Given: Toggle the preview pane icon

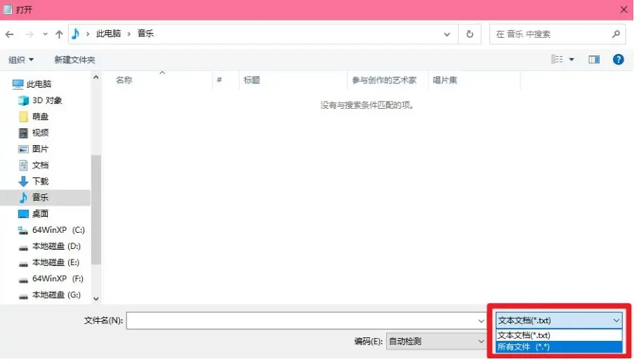Looking at the screenshot, I should tap(594, 60).
